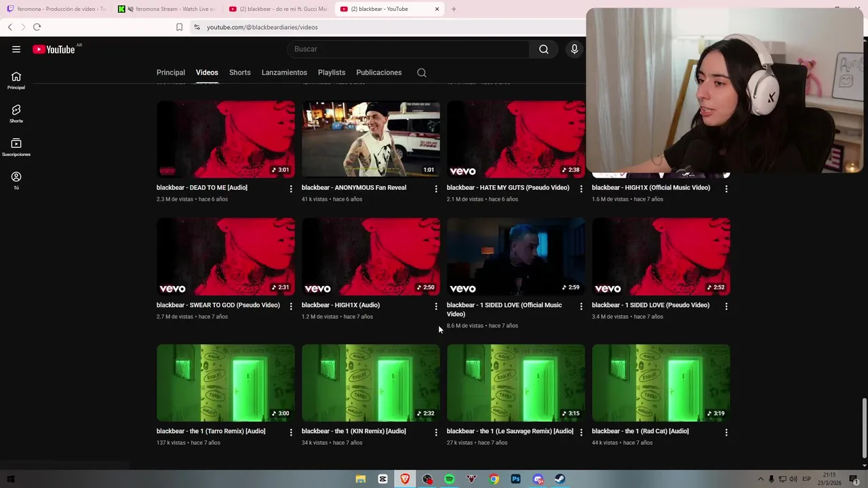Open Chrome from taskbar
This screenshot has height=488, width=868.
[x=494, y=479]
